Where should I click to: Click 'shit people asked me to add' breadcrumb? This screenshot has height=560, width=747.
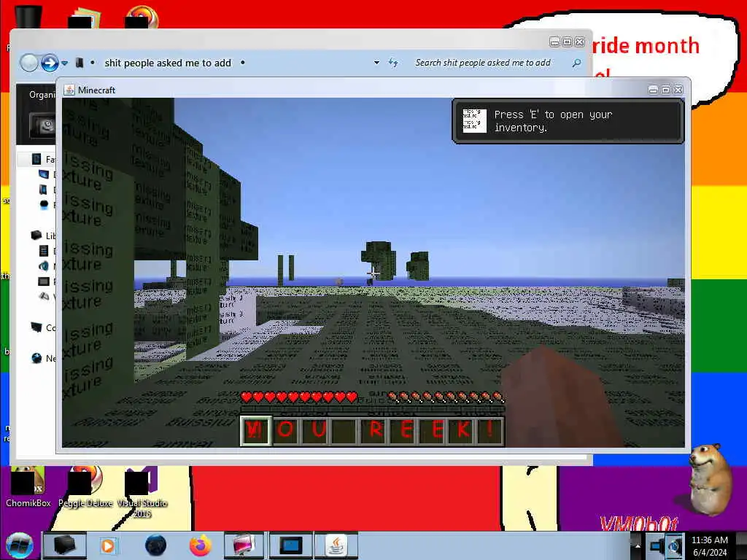pos(168,63)
